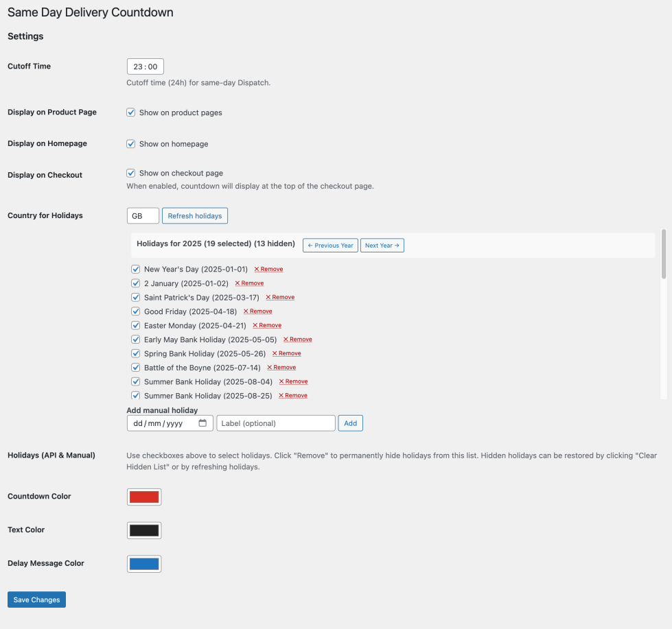Open the red Countdown Color picker
The width and height of the screenshot is (672, 629).
click(144, 497)
